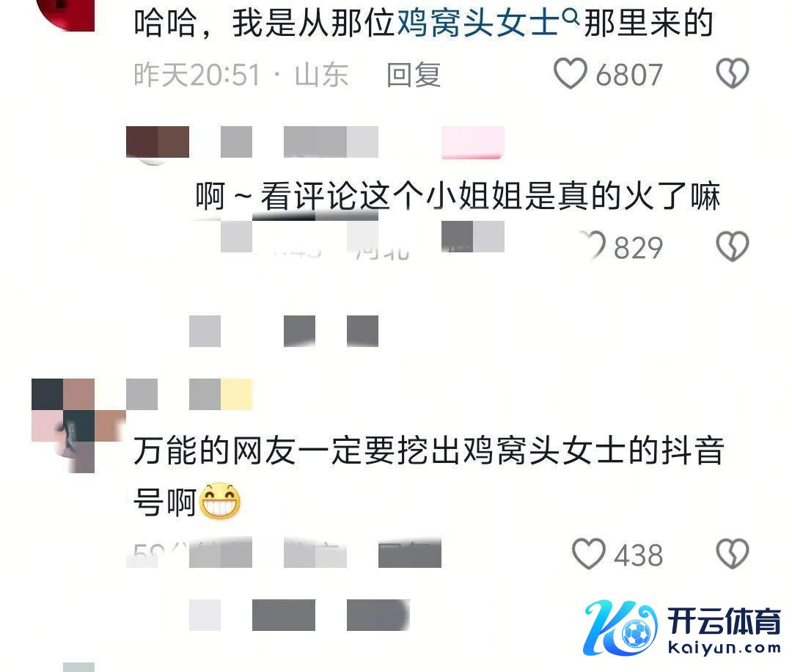Click the 开云体育 logo watermark
The image size is (792, 672).
coord(682,627)
